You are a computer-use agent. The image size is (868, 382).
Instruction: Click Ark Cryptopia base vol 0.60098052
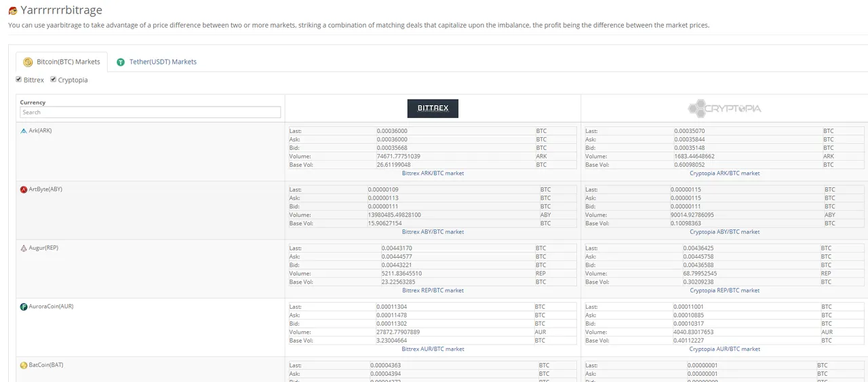690,165
